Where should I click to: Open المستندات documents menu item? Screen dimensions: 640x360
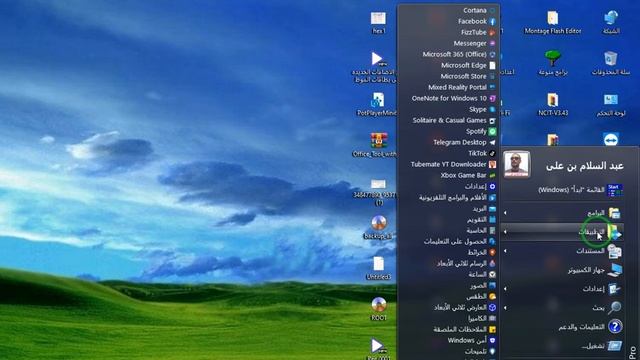(x=563, y=251)
